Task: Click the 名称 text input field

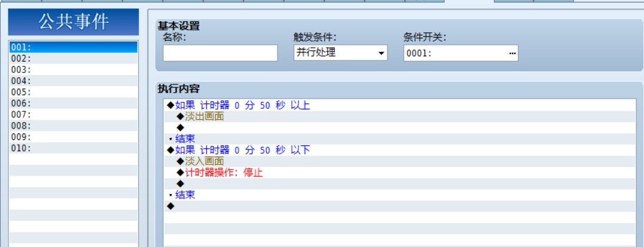Action: click(x=220, y=53)
